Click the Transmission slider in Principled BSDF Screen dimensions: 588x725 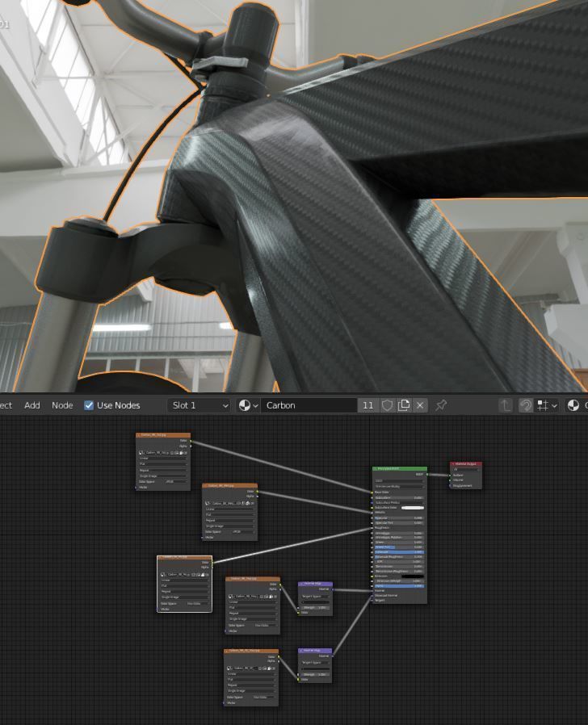[x=400, y=567]
